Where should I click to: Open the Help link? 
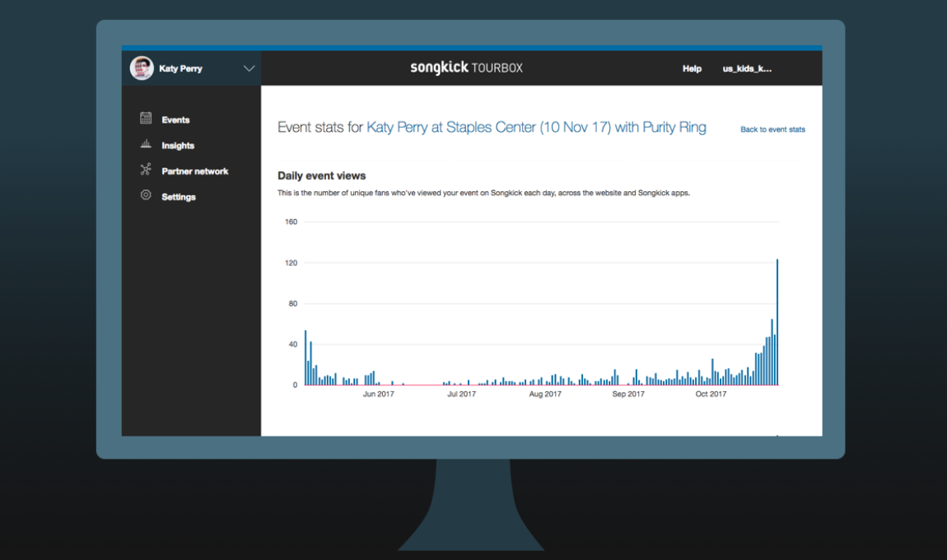click(x=692, y=69)
